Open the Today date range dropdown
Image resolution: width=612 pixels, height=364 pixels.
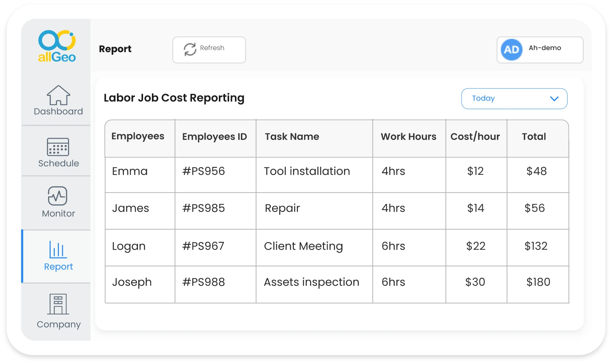(514, 98)
